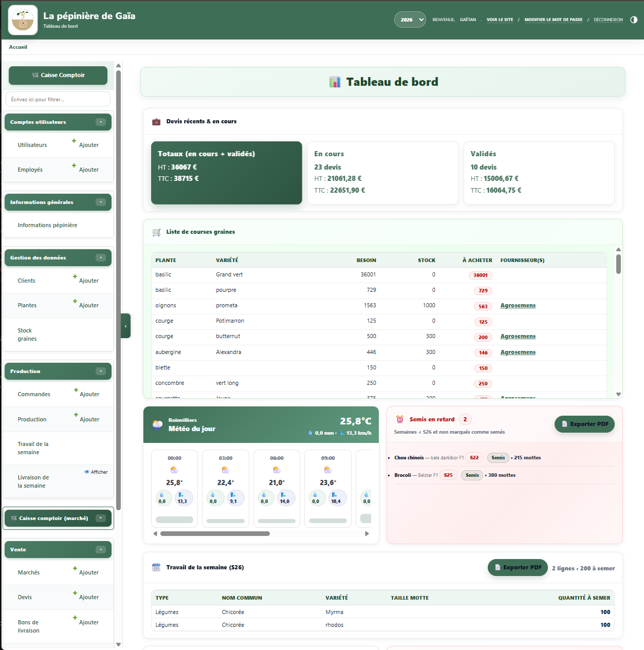Screen dimensions: 644x650
Task: Toggle the dark/light theme contrast icon
Action: (634, 20)
